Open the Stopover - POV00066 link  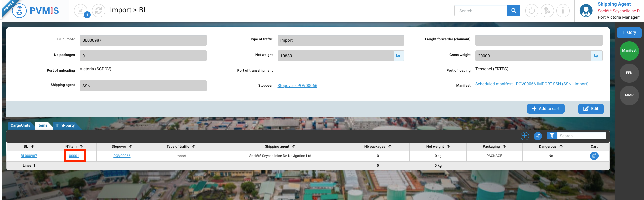click(297, 86)
